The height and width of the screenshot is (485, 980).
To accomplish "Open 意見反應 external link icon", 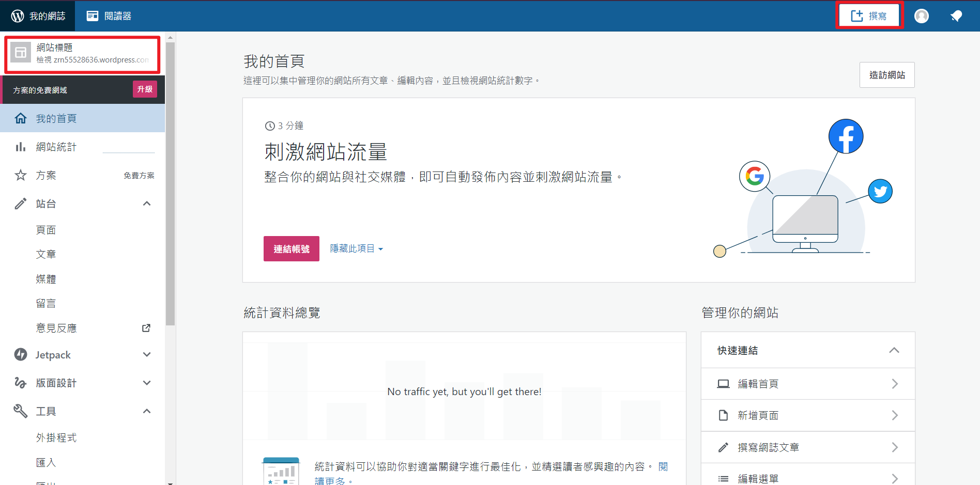I will click(146, 328).
